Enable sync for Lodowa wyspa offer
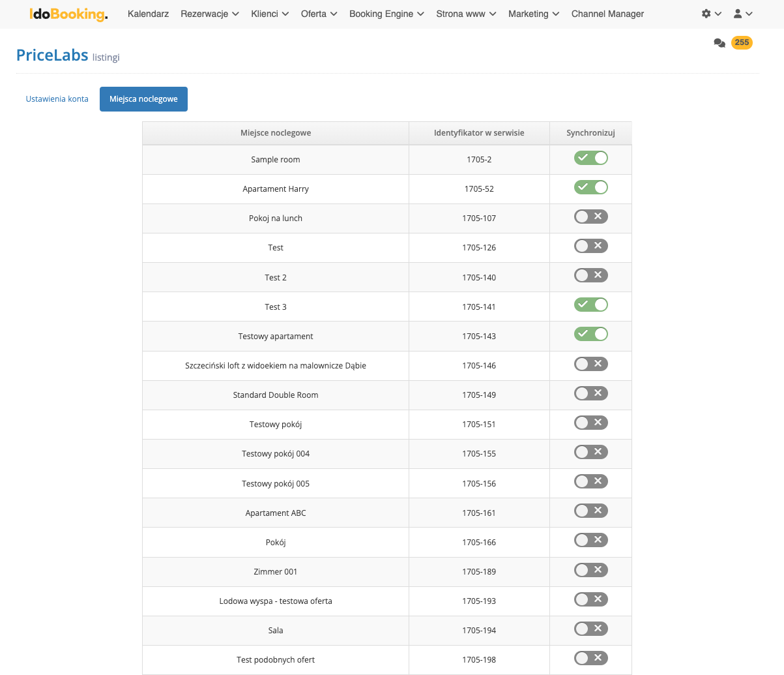The image size is (784, 675). click(590, 599)
